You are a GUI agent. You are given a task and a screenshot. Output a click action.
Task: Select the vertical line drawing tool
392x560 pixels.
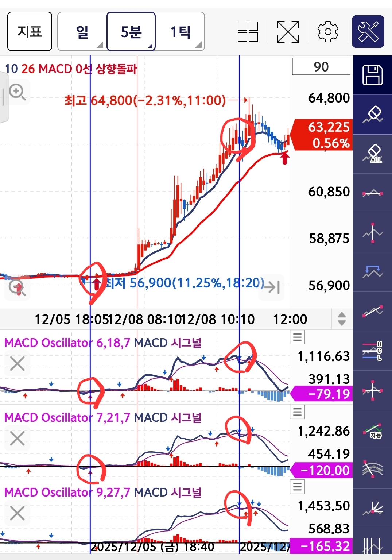(x=372, y=233)
